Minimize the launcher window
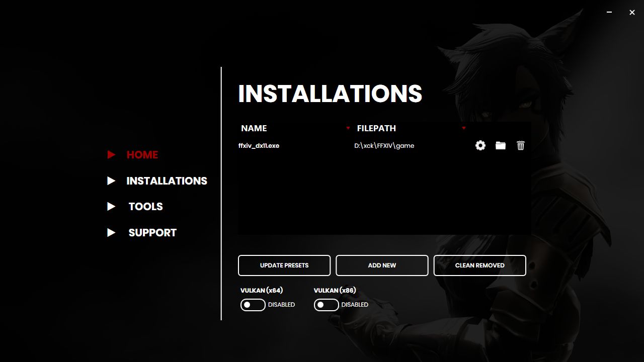644x362 pixels. click(609, 12)
